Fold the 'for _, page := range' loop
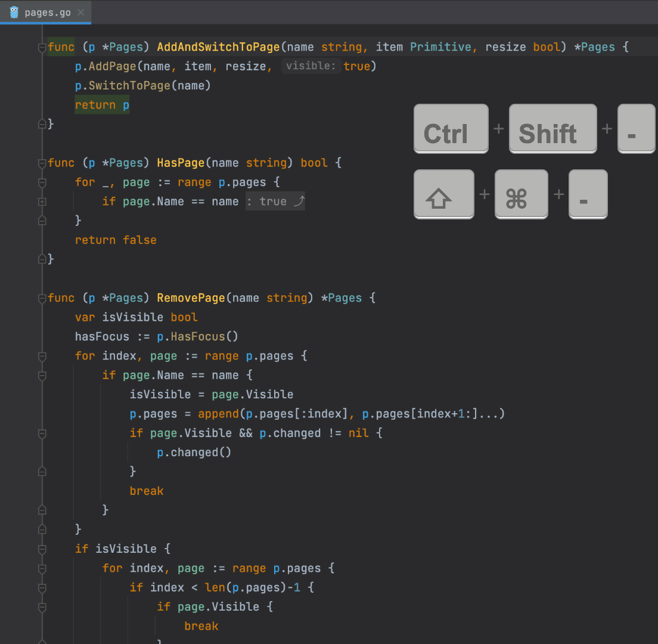This screenshot has width=658, height=644. coord(42,182)
